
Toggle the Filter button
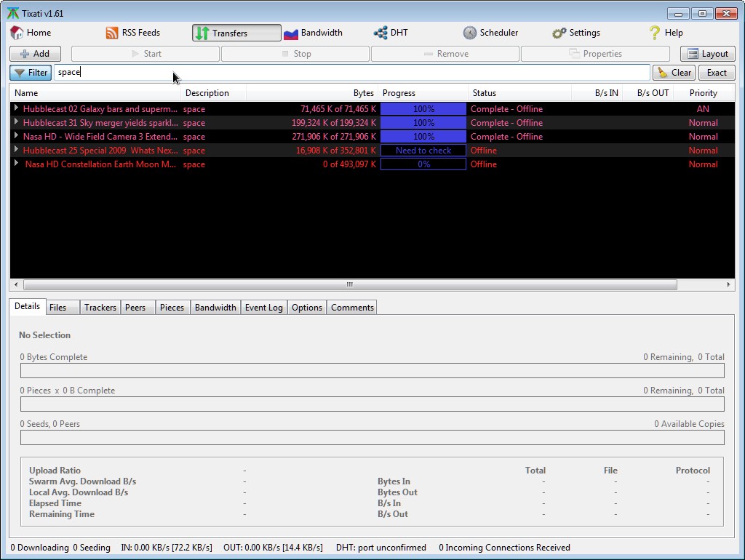31,73
